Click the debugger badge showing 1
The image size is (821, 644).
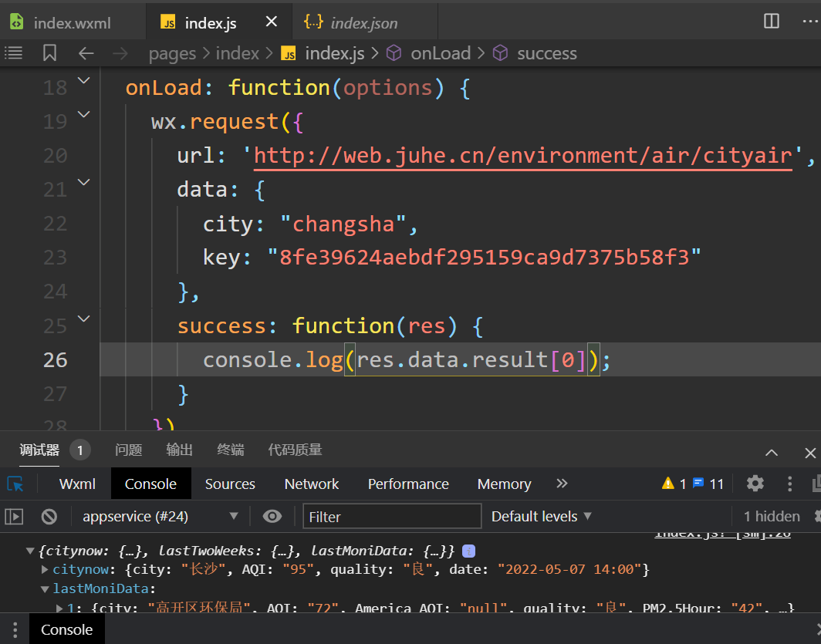[x=79, y=450]
